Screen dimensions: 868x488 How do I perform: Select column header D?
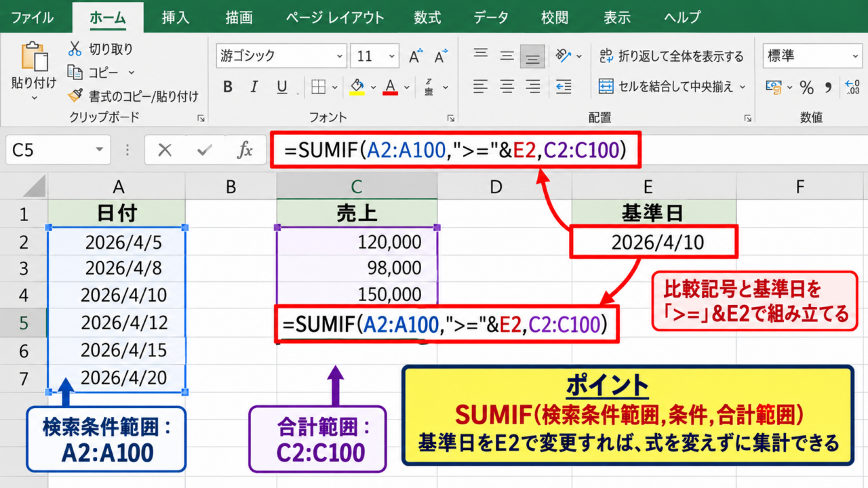(496, 187)
